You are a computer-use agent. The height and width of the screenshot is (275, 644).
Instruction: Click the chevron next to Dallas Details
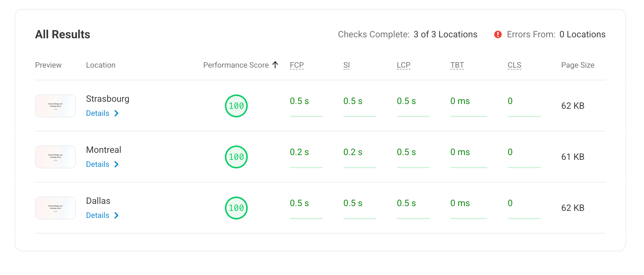pos(117,215)
